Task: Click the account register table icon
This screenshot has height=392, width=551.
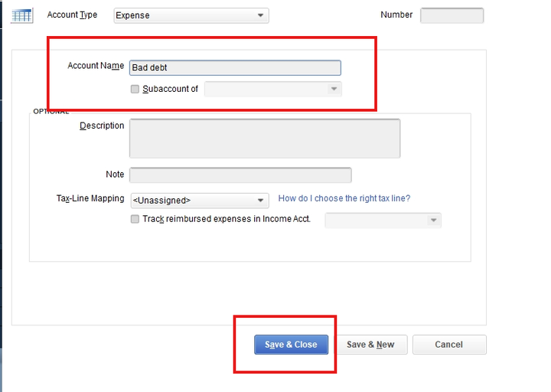Action: click(22, 15)
